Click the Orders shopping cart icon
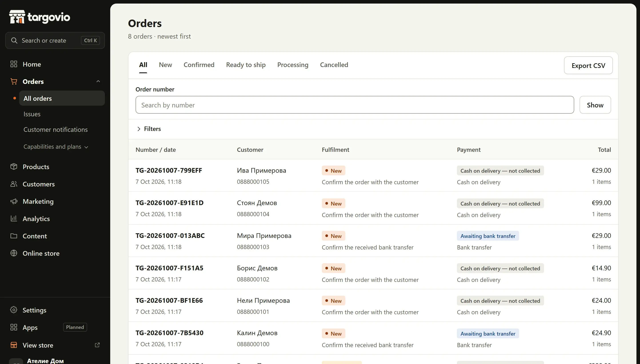Viewport: 640px width, 364px height. [14, 81]
